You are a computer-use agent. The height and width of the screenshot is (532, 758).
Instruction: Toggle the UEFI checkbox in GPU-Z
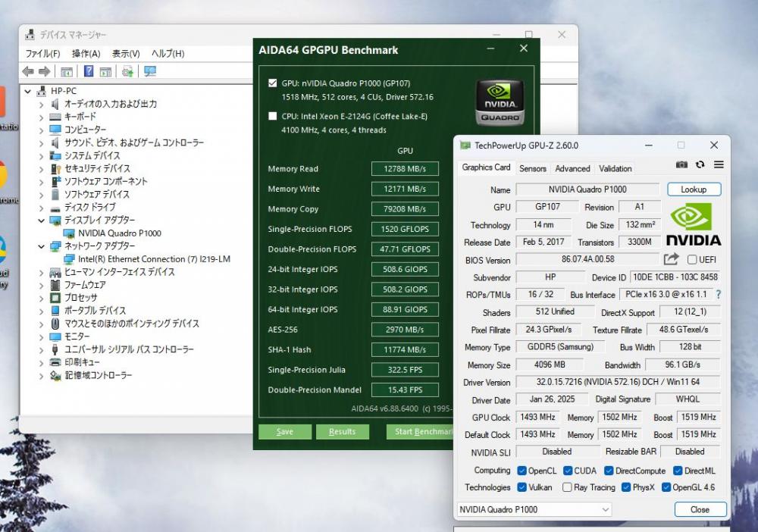(692, 260)
